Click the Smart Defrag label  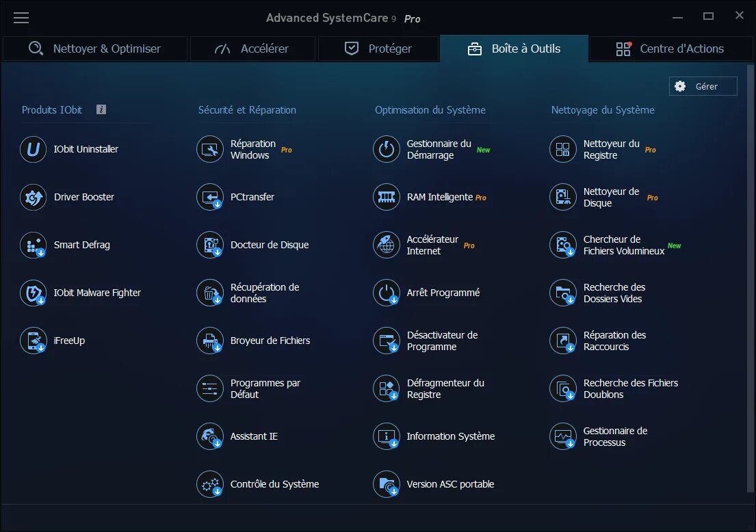(x=82, y=245)
